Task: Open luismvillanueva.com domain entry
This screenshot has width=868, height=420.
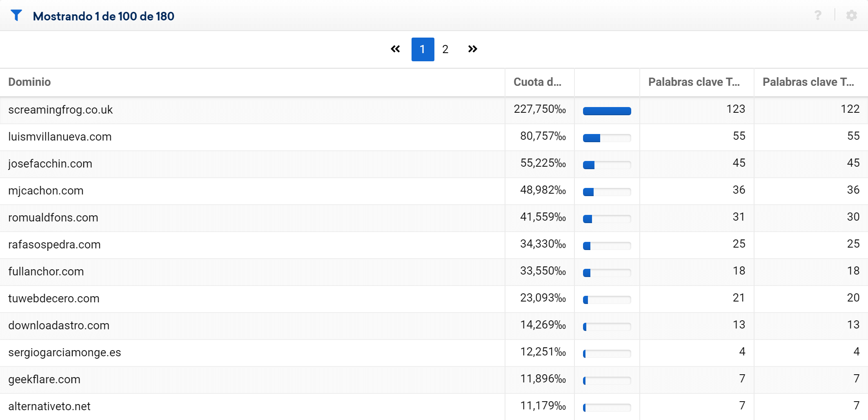Action: [60, 137]
